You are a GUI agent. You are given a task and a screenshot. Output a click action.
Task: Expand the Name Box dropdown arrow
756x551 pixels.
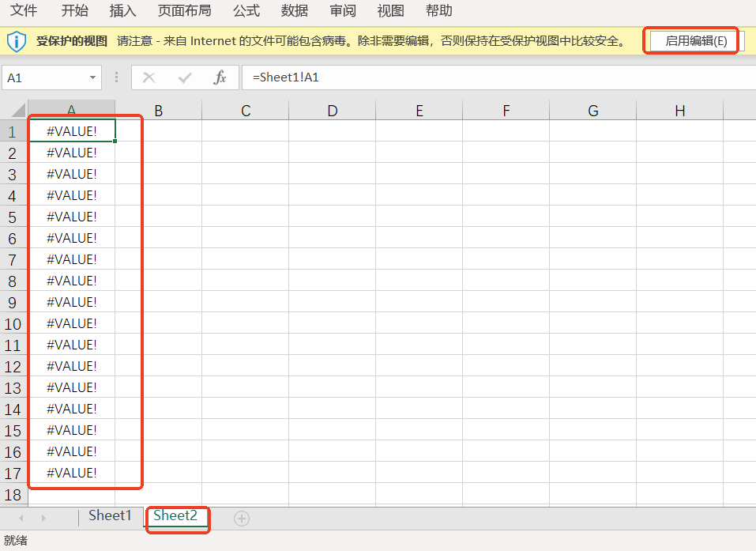tap(93, 77)
